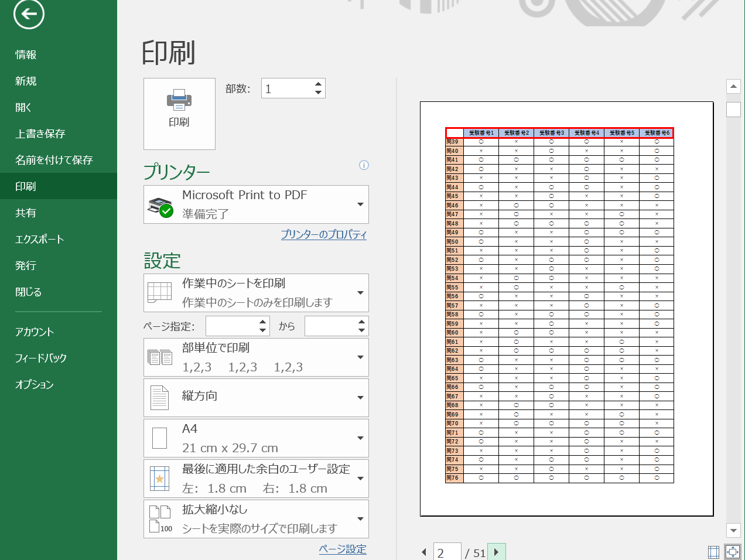Click the 縦方向 portrait orientation icon
745x560 pixels.
159,397
